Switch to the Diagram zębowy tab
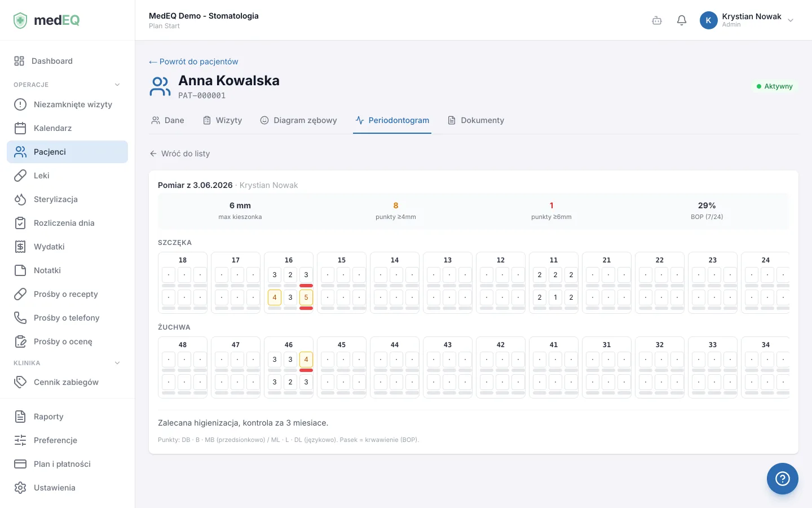812x508 pixels. [298, 120]
